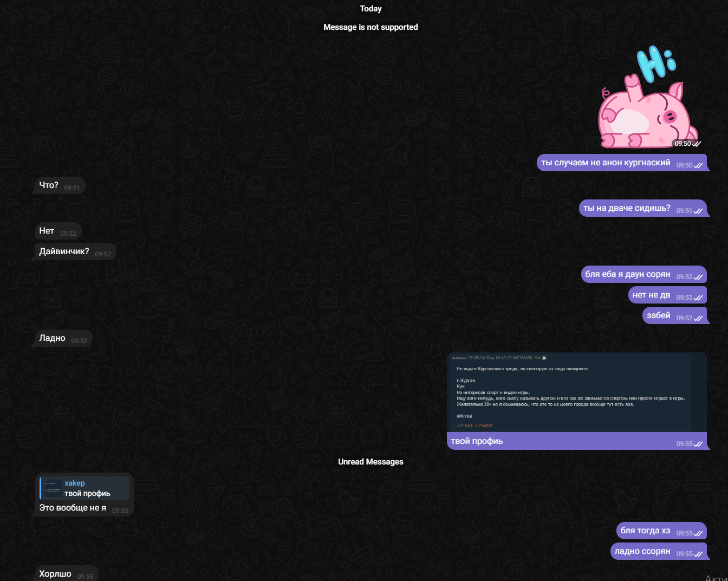Viewport: 728px width, 581px height.
Task: Select the "Today" date label
Action: pyautogui.click(x=370, y=9)
